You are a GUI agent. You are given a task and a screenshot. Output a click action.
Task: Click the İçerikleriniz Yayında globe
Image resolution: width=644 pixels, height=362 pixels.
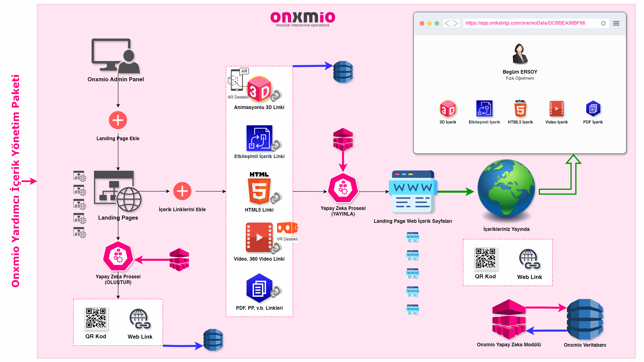click(506, 188)
